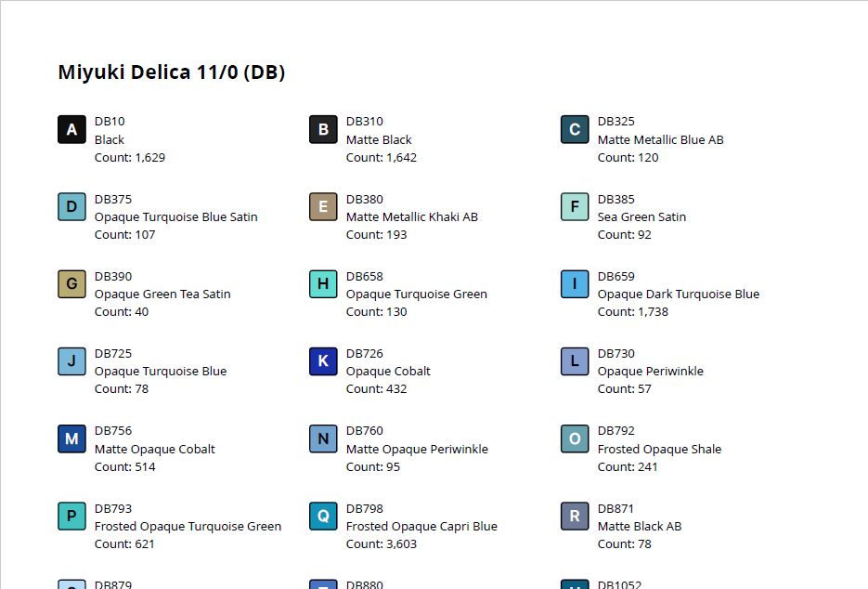Select the dark teal swatch labeled C
868x589 pixels.
(575, 130)
